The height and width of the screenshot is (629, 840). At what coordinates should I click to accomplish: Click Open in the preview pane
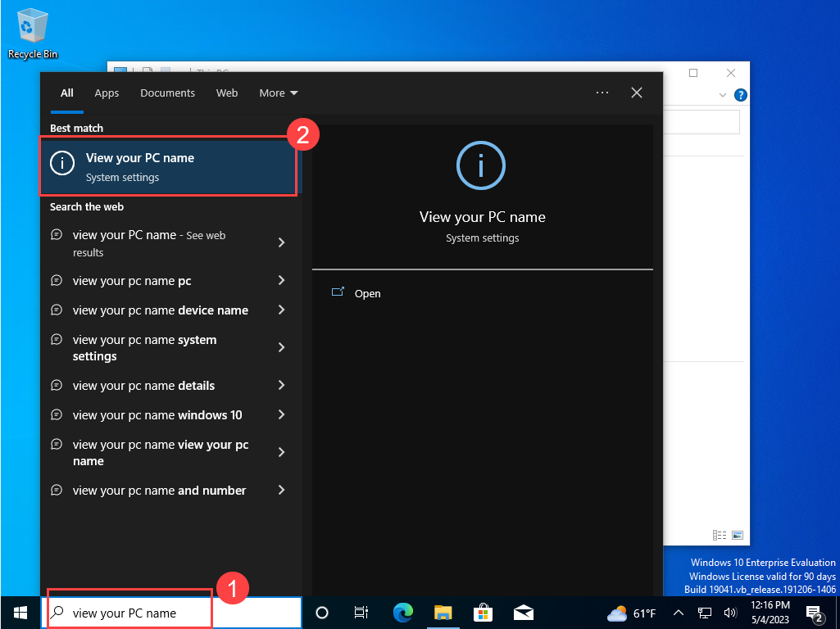pos(367,293)
